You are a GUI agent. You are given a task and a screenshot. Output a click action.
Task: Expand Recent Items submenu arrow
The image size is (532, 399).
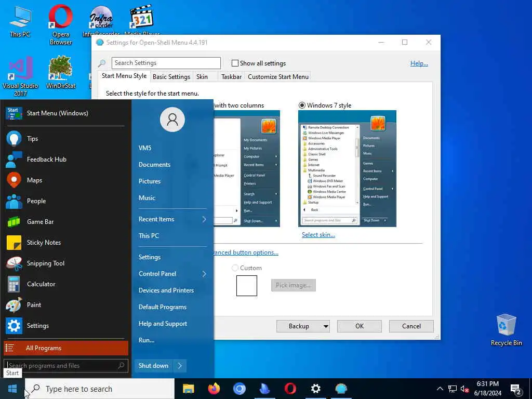click(x=204, y=219)
